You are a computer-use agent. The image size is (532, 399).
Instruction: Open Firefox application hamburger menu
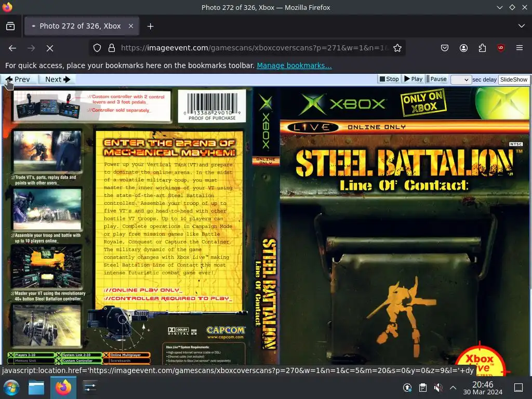point(520,48)
